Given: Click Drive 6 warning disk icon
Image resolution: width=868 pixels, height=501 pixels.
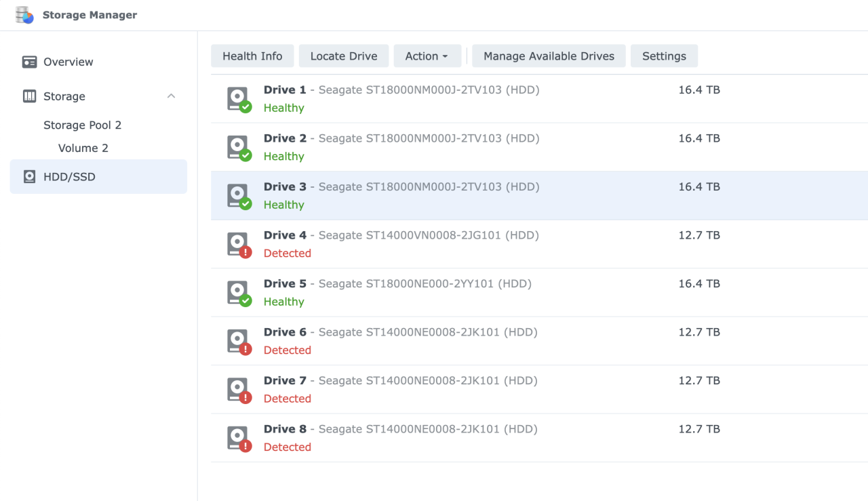Looking at the screenshot, I should pyautogui.click(x=238, y=341).
